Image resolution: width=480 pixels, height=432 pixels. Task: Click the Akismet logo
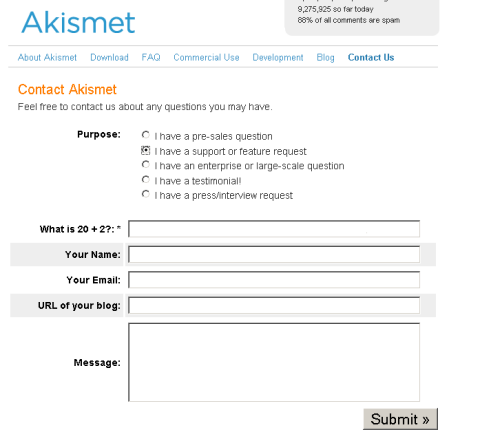click(x=78, y=22)
